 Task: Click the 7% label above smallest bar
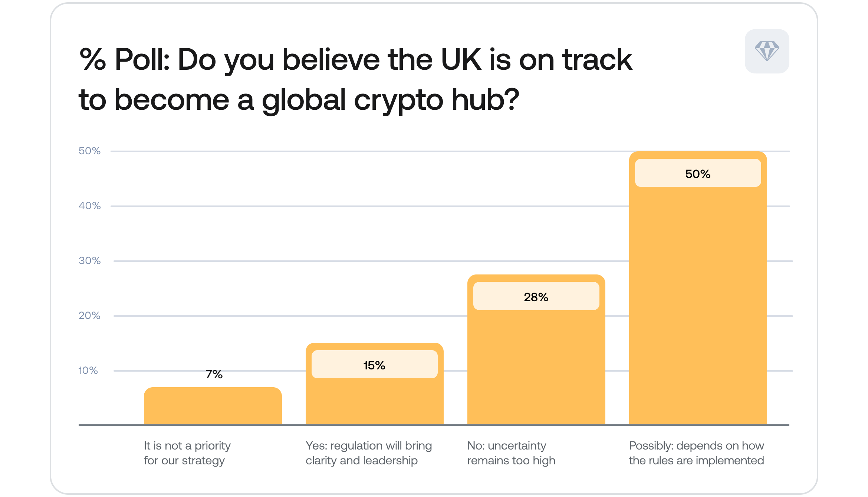coord(214,374)
